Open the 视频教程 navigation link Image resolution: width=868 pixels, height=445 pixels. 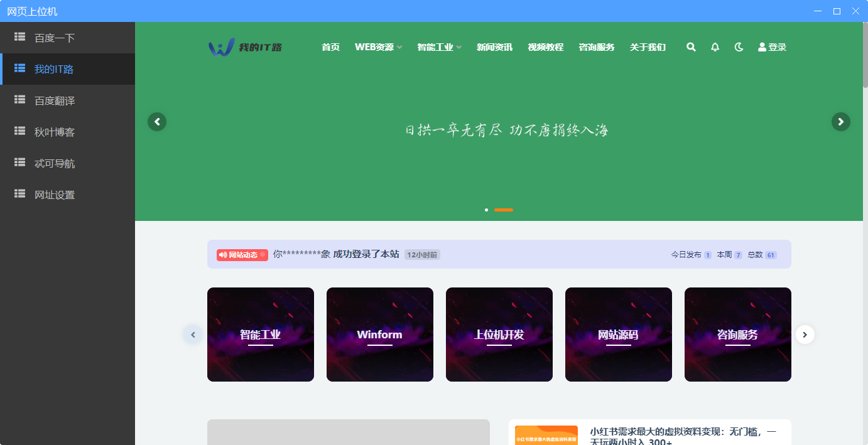[545, 47]
